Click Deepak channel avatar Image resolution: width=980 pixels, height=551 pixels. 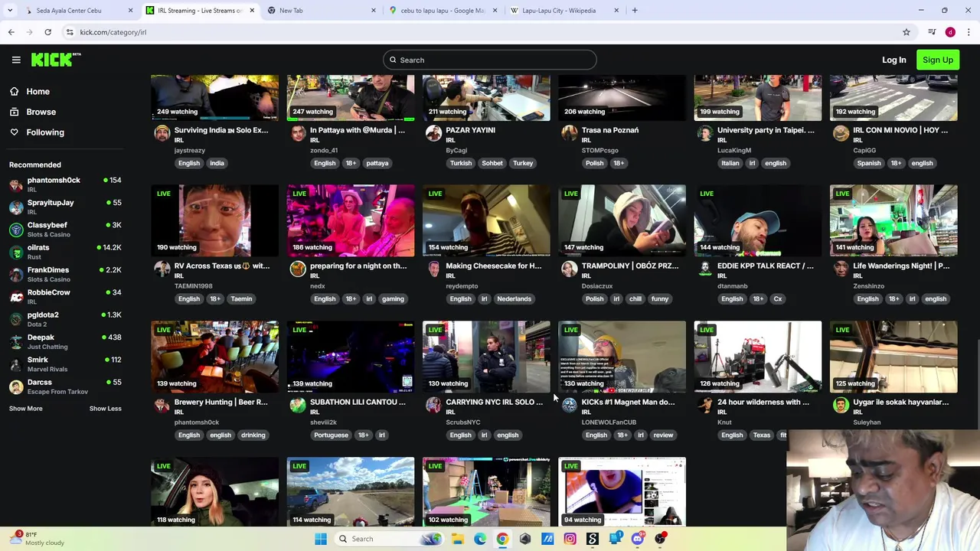[16, 342]
